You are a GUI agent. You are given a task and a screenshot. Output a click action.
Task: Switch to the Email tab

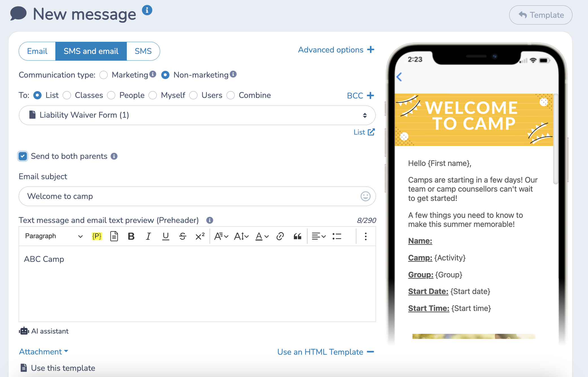37,51
